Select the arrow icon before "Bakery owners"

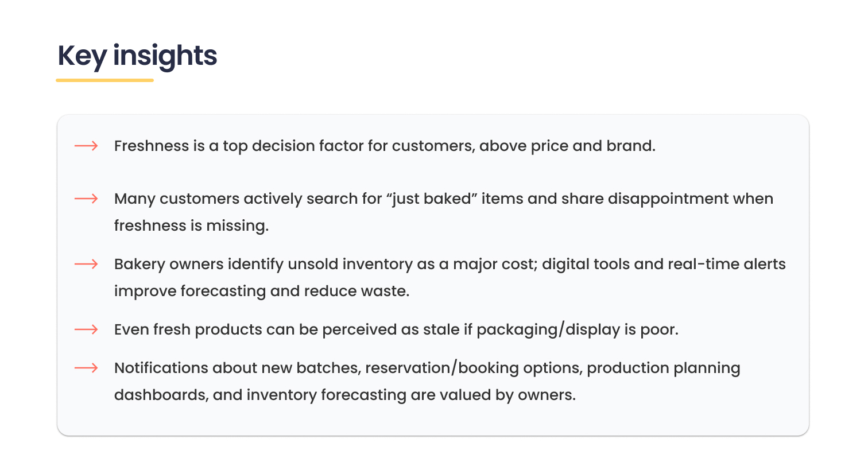(x=86, y=264)
